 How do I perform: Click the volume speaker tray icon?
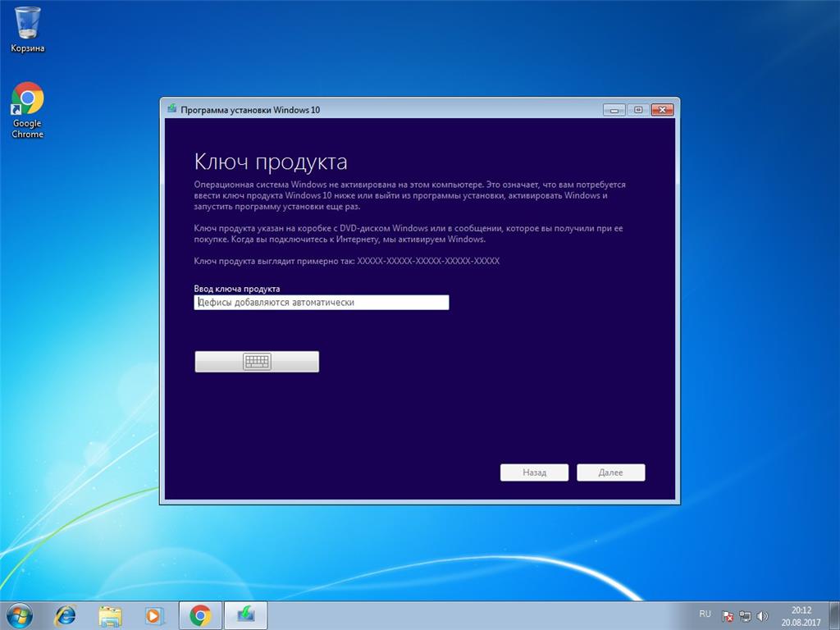point(763,616)
